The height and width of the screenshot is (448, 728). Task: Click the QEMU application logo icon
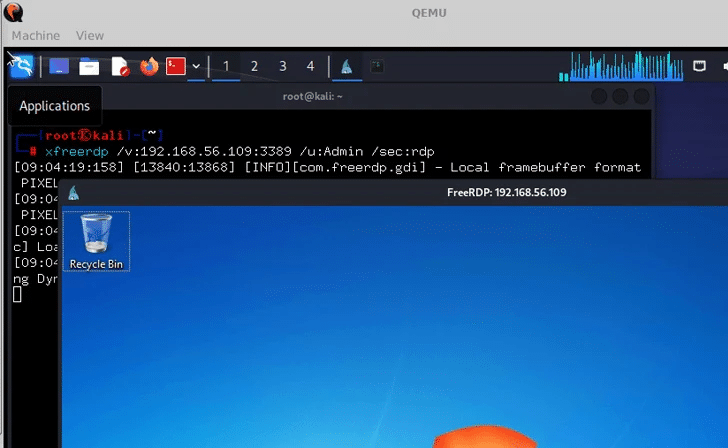point(13,12)
